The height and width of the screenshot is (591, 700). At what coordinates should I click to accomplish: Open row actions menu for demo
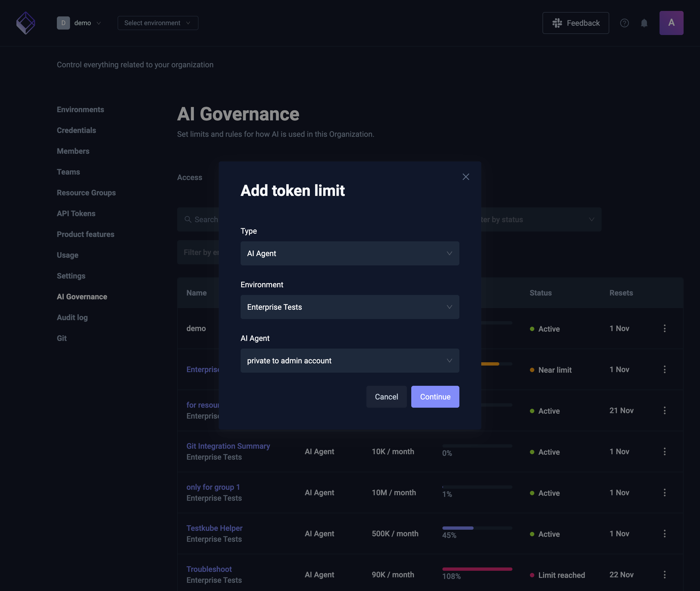click(664, 328)
